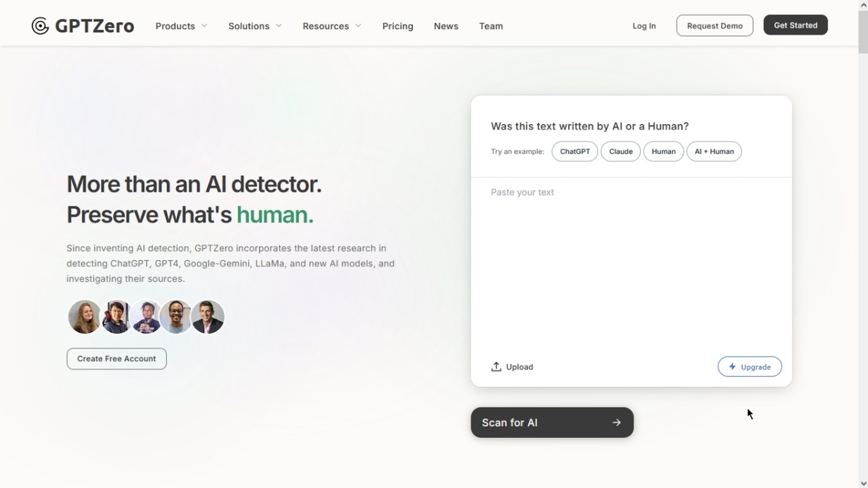Try the ChatGPT example
Image resolution: width=868 pixels, height=488 pixels.
(575, 152)
